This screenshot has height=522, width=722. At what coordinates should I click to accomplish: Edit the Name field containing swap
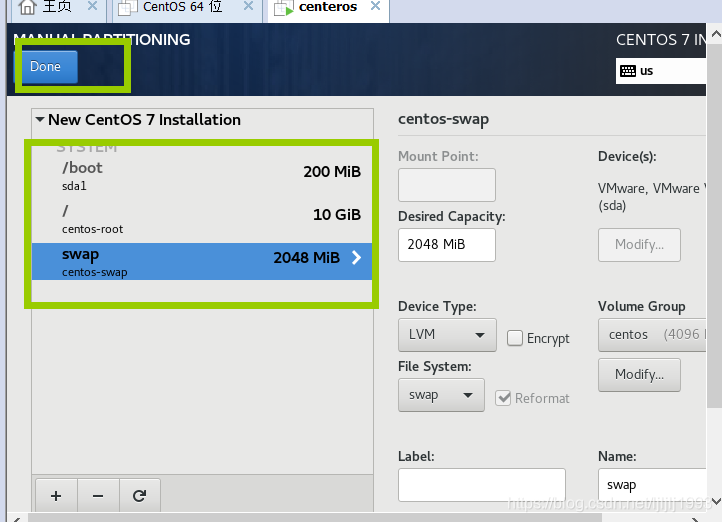(x=652, y=485)
